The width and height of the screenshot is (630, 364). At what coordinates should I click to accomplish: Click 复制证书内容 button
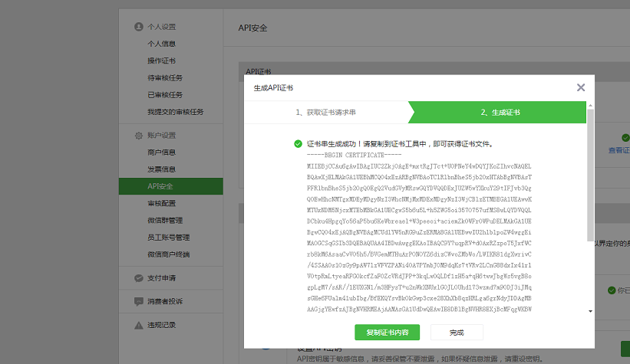pyautogui.click(x=387, y=333)
